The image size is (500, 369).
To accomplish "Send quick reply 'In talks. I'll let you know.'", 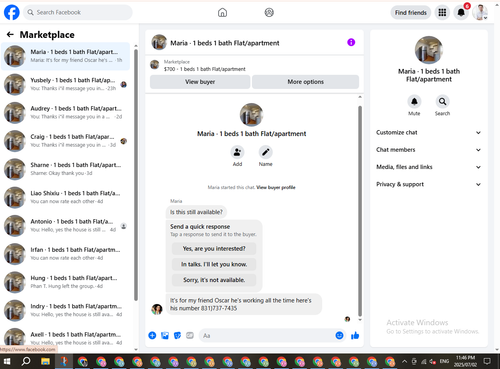I will [214, 264].
